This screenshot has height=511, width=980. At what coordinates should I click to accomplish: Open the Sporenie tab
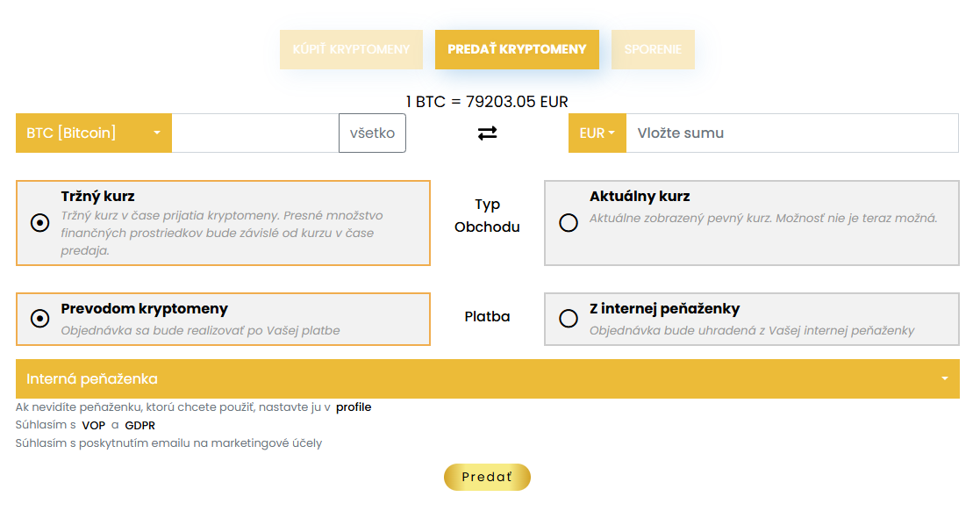[653, 49]
